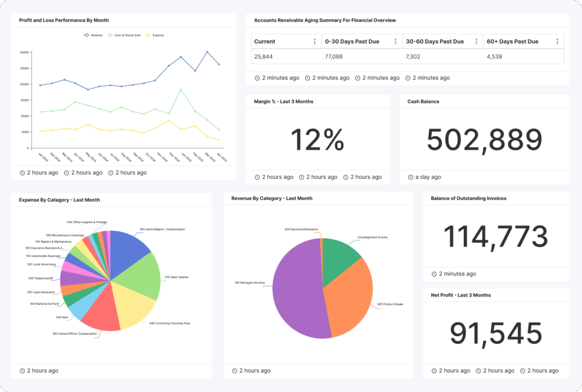The image size is (582, 392).
Task: Click first clock icon below Accounts Receivable table
Action: [x=257, y=78]
